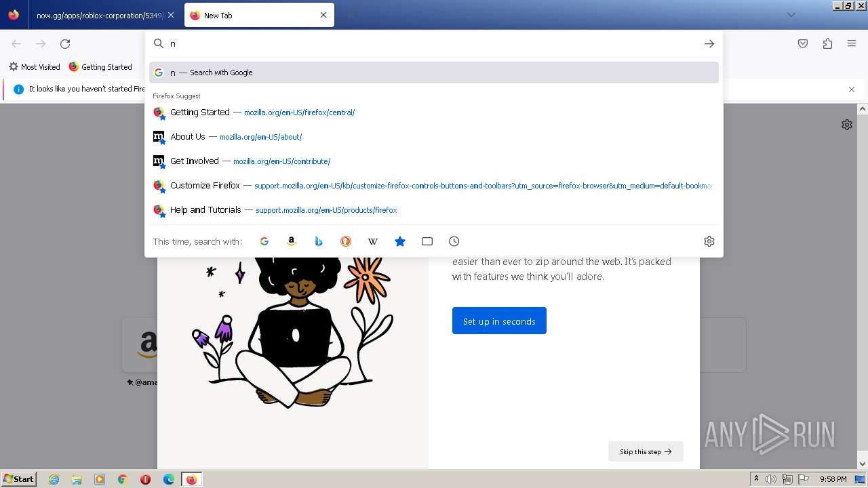Open the volume control in system tray
The height and width of the screenshot is (488, 868).
pyautogui.click(x=771, y=479)
